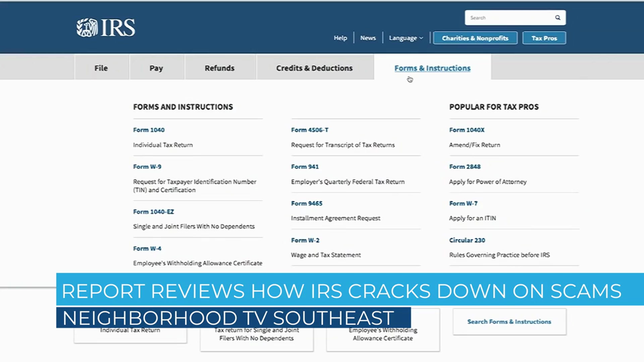This screenshot has width=644, height=362.
Task: Click 'Employer's Quarterly Federal Tax Return' text
Action: (x=348, y=182)
